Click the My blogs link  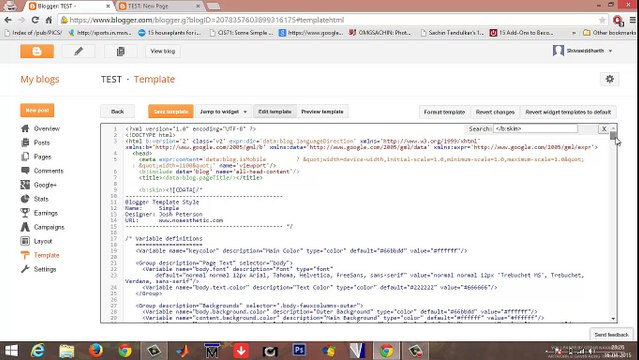click(40, 79)
